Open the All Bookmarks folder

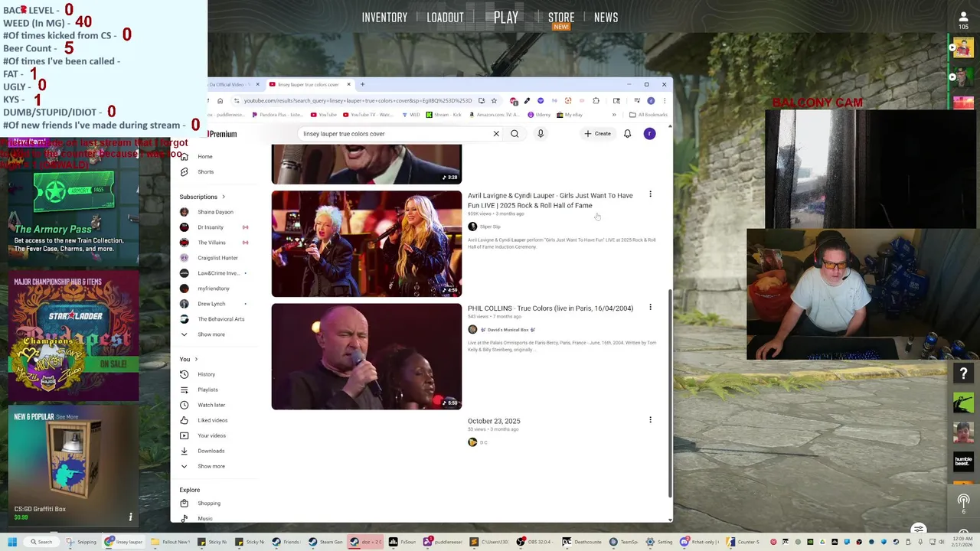(x=648, y=115)
